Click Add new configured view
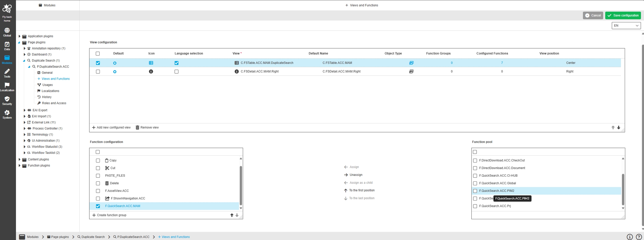Viewport: 644px width, 240px height. click(x=111, y=128)
